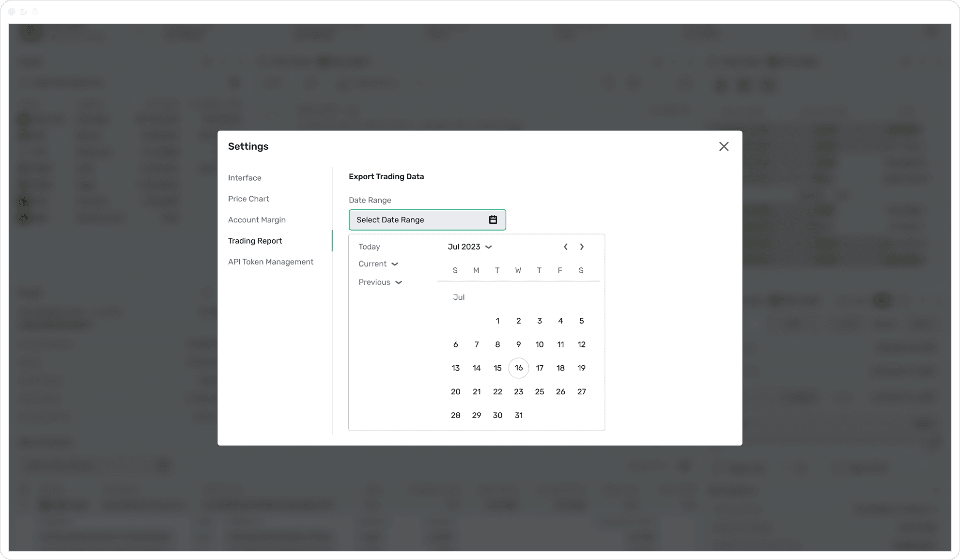
Task: Choose July 20 in the calendar
Action: 455,391
